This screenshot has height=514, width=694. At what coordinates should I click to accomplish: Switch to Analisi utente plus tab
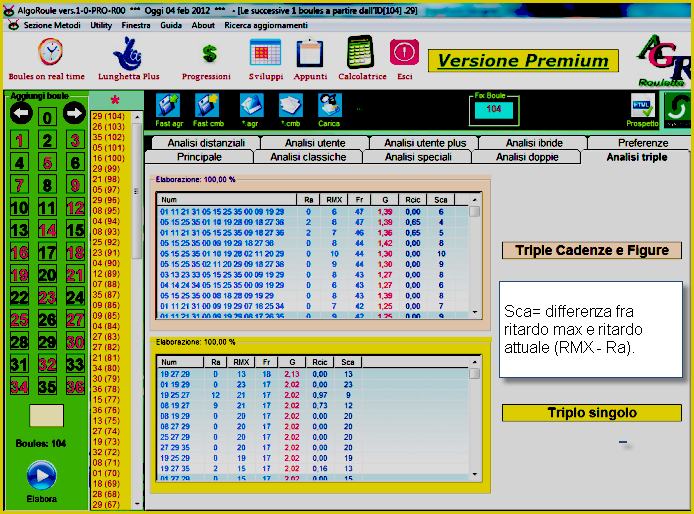[x=425, y=143]
